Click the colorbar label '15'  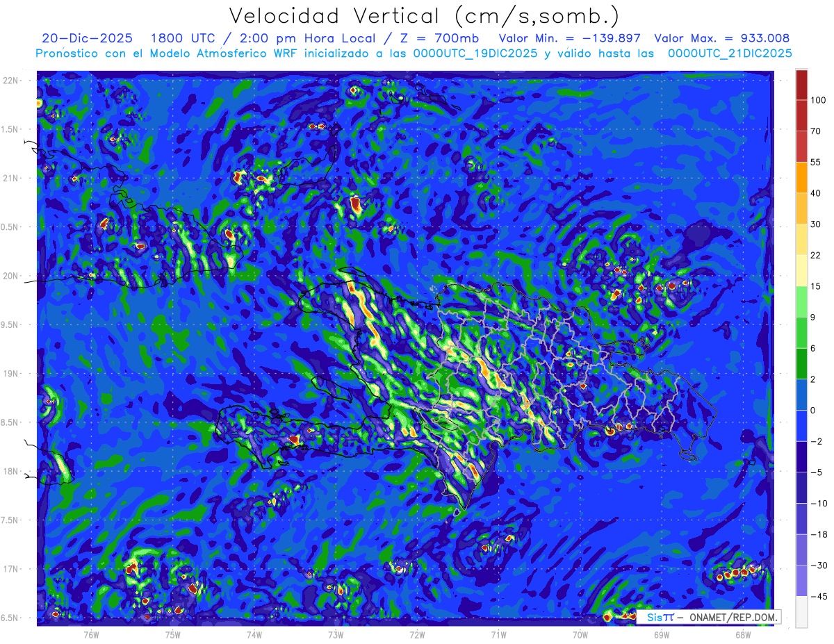(815, 286)
